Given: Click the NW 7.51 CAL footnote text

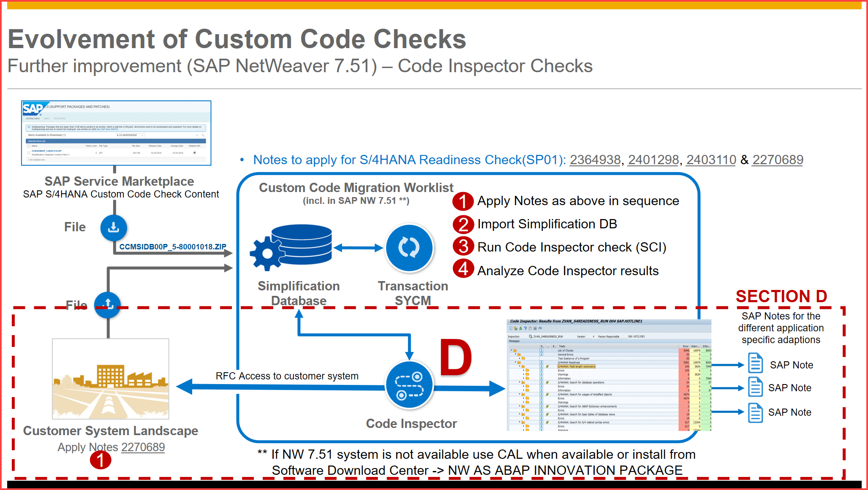Looking at the screenshot, I should (x=476, y=463).
